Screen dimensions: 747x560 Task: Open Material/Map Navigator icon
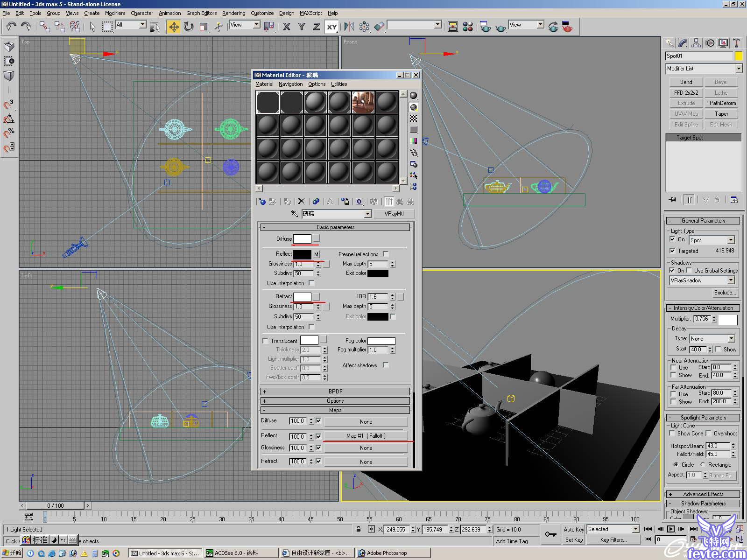point(414,187)
